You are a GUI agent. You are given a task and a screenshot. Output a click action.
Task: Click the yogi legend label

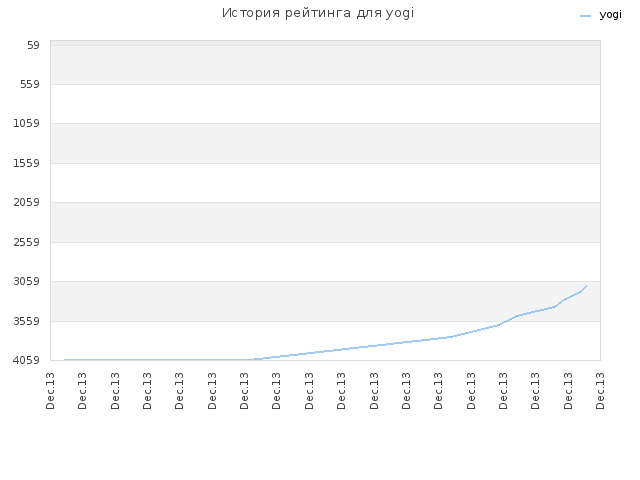coord(610,15)
